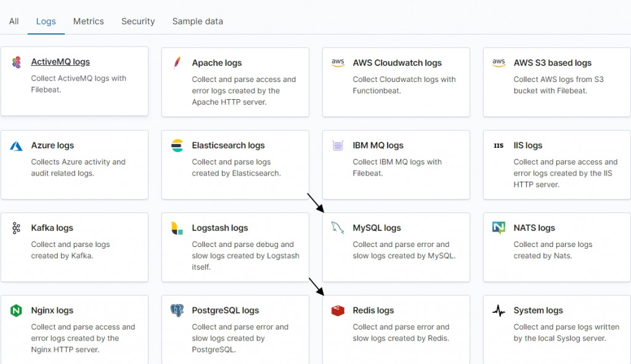Click the Elasticsearch logo icon

point(177,146)
